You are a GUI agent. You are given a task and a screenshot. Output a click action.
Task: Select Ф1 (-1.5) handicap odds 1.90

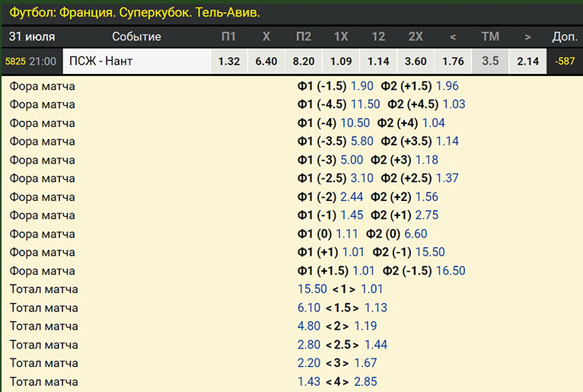(362, 86)
